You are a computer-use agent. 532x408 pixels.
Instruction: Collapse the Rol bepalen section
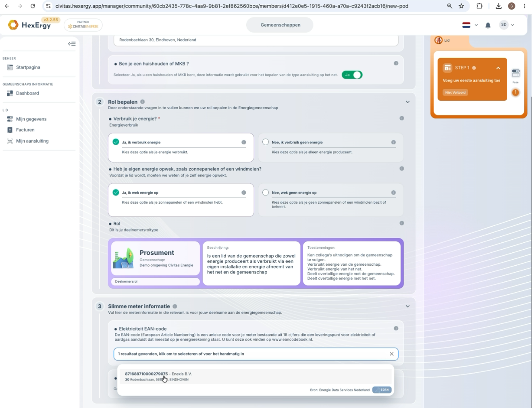tap(407, 102)
